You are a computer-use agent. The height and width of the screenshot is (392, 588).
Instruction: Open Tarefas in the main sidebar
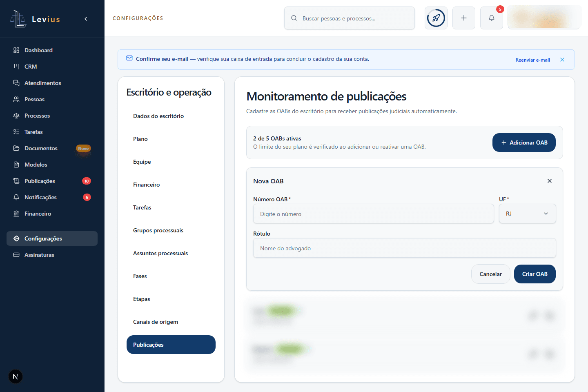pos(52,132)
